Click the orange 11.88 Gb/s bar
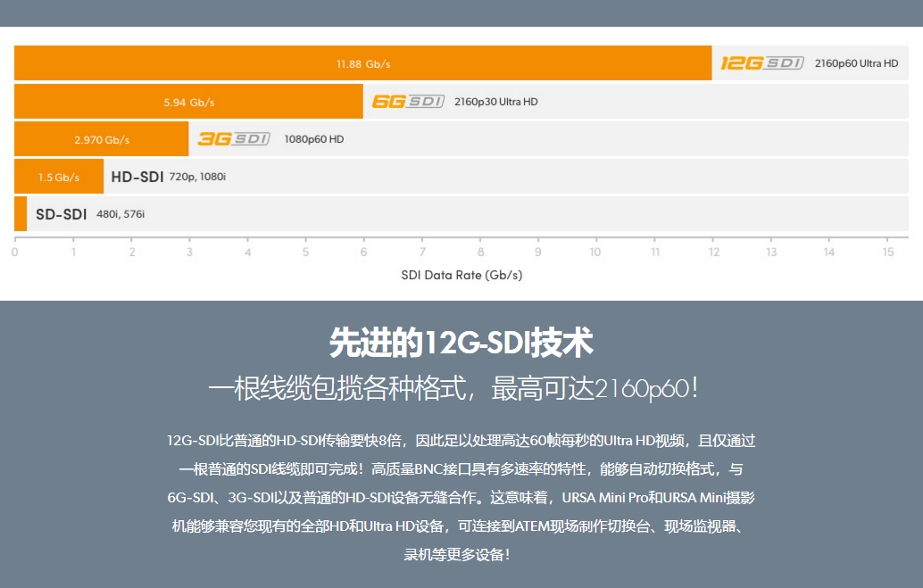The width and height of the screenshot is (923, 588). click(362, 63)
